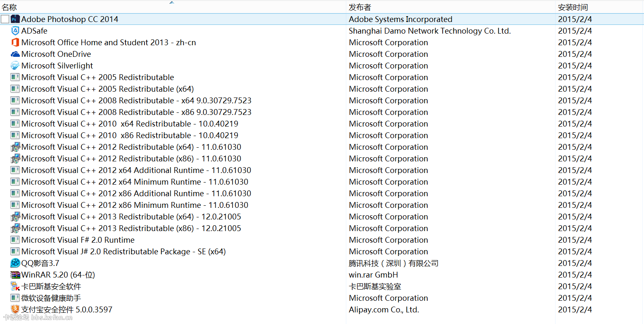Click publisher 卡巴斯基实验室
Screen dimensions: 644x324
[x=375, y=286]
